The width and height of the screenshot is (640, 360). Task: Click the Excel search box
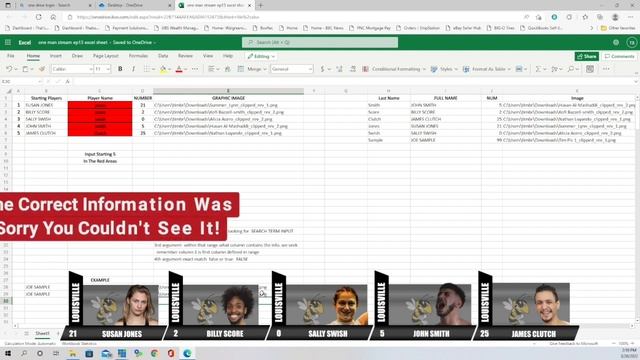click(x=320, y=42)
